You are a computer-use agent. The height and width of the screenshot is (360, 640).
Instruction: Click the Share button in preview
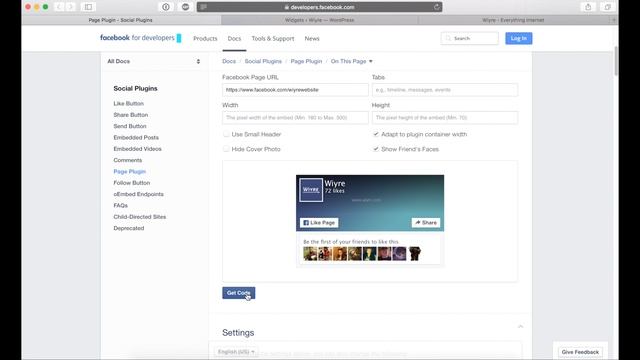[426, 222]
